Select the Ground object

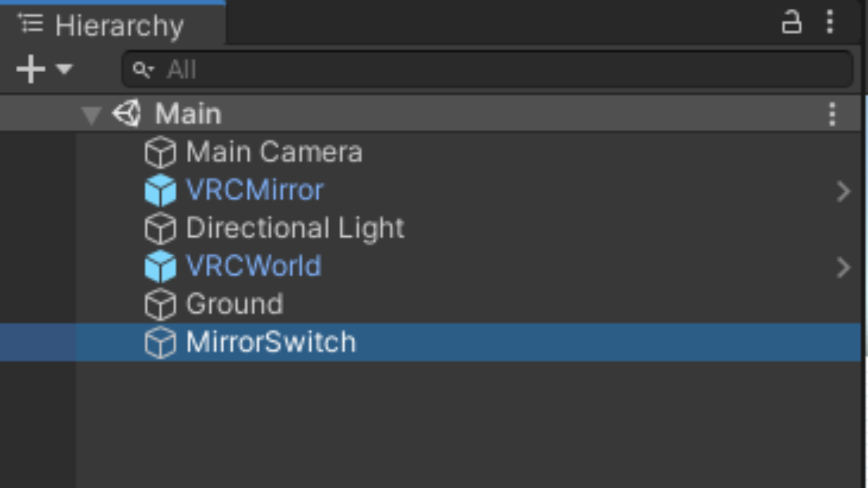tap(234, 304)
